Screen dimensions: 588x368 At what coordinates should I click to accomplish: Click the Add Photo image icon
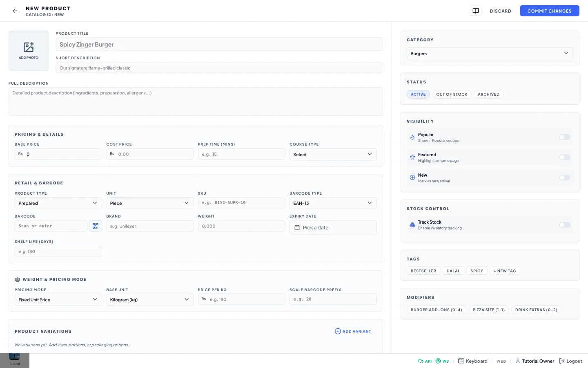coord(29,47)
